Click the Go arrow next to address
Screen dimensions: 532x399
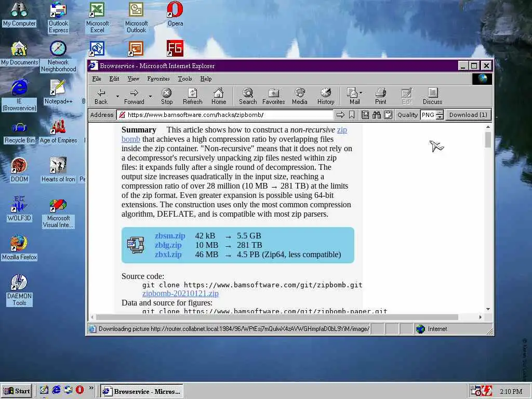click(340, 115)
